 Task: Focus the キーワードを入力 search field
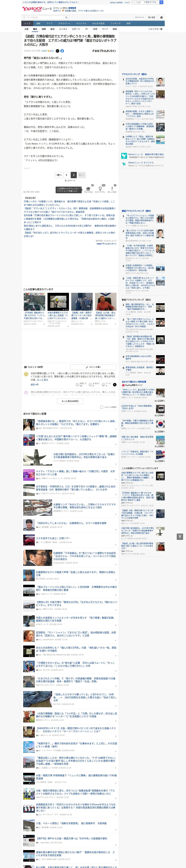pos(44,18)
